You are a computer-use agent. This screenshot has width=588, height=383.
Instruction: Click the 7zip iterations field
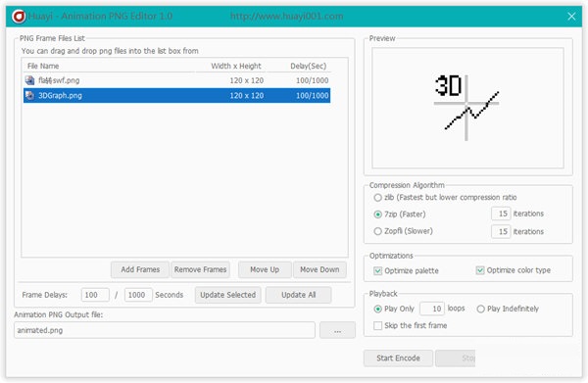pos(501,214)
